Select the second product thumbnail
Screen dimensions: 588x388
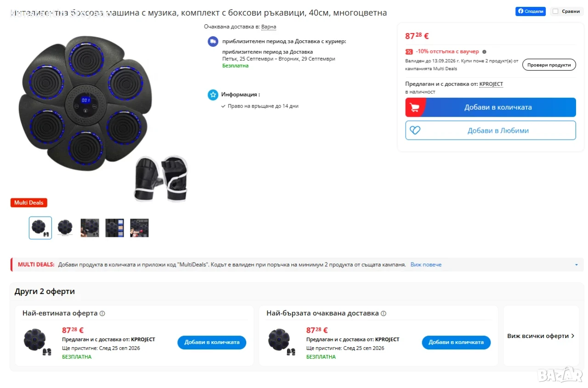pyautogui.click(x=65, y=228)
